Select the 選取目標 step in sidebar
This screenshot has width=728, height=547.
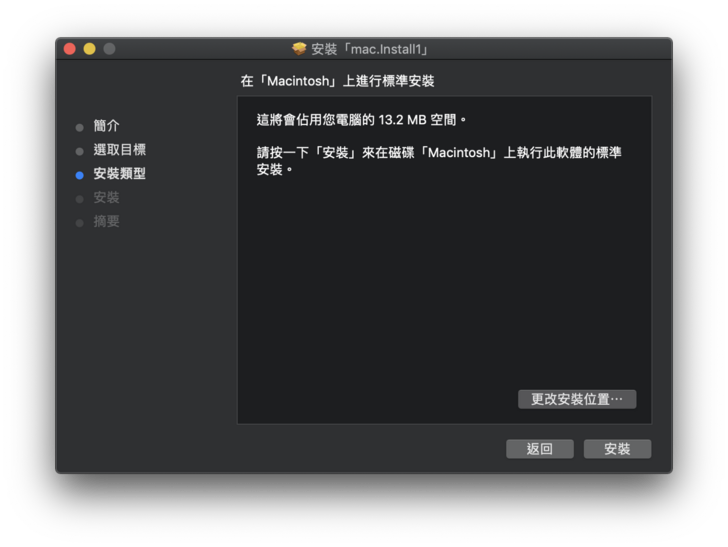point(120,150)
